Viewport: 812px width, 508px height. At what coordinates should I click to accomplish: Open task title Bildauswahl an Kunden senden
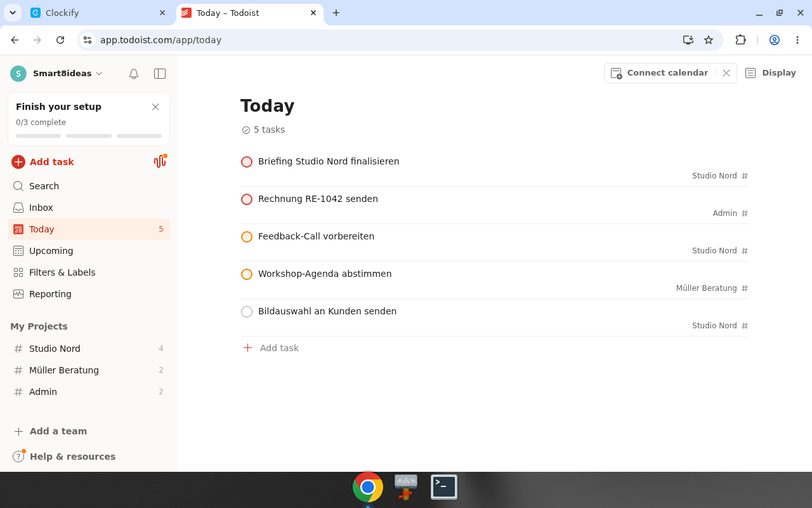(327, 311)
